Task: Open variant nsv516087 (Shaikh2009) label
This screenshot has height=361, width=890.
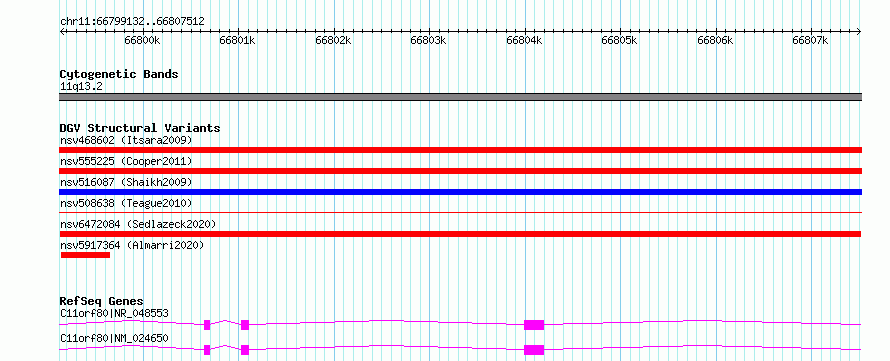Action: pos(126,182)
